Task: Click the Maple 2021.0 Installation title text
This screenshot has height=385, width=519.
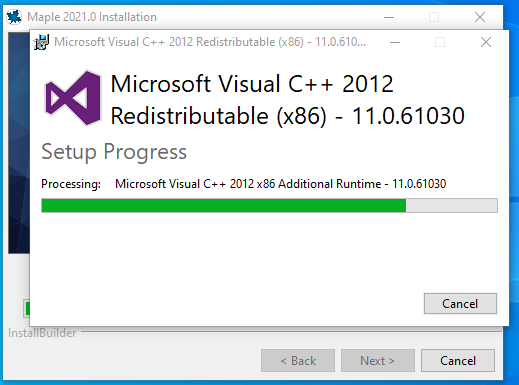Action: (x=92, y=17)
